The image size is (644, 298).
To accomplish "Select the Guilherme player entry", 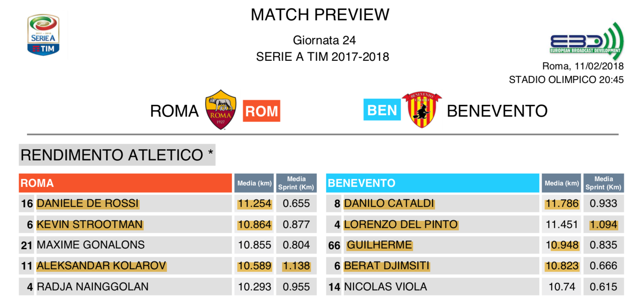I will [x=379, y=245].
